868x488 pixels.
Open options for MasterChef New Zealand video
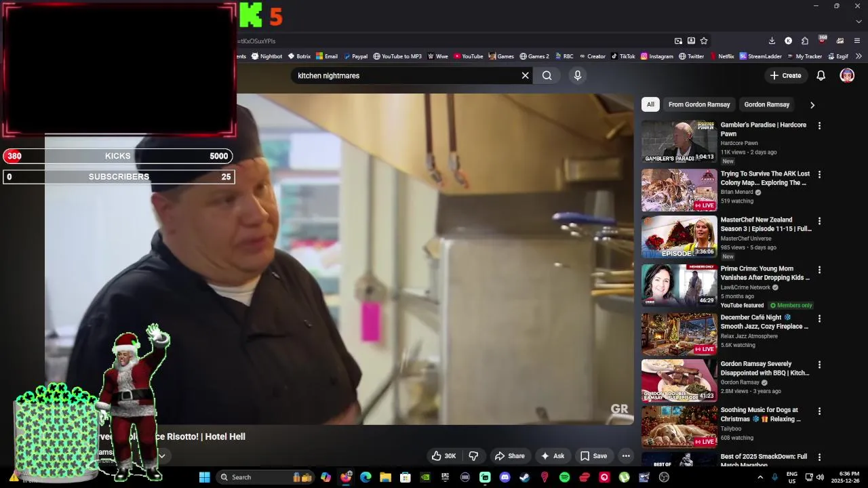pos(819,221)
